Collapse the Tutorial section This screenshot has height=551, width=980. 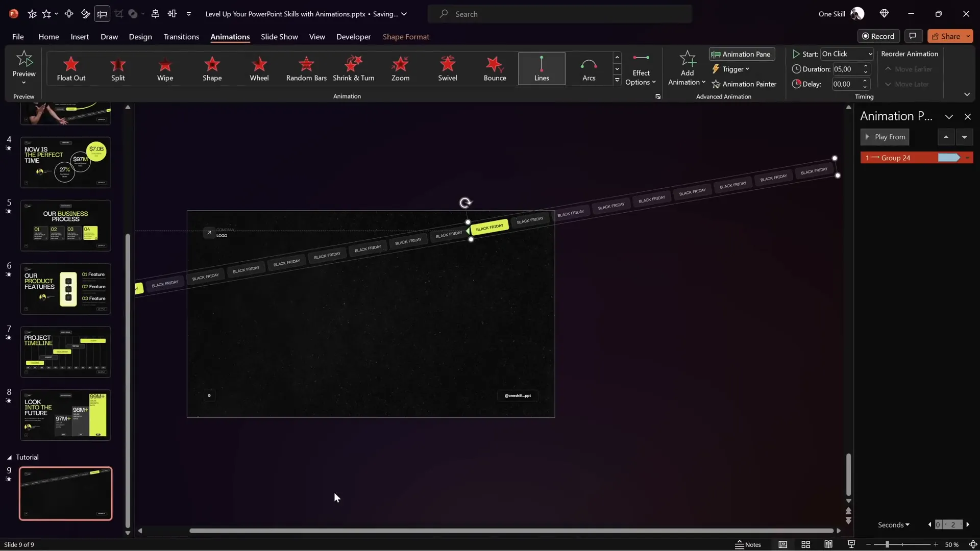9,458
